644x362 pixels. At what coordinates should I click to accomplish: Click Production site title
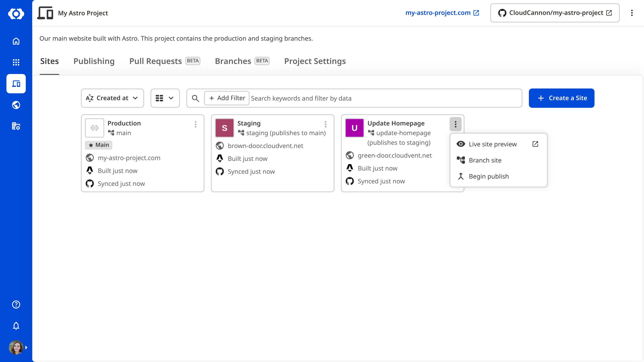pyautogui.click(x=124, y=123)
